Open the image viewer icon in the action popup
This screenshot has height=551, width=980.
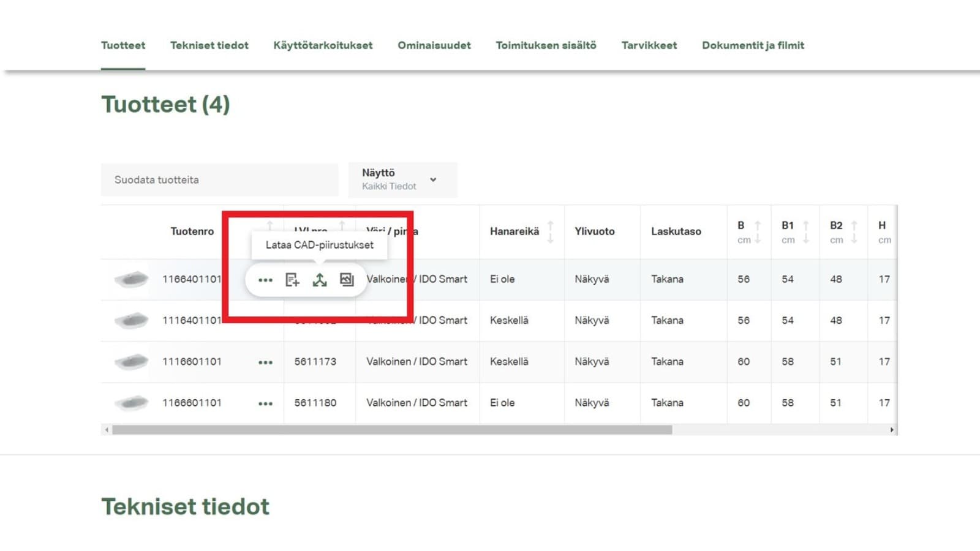point(346,280)
